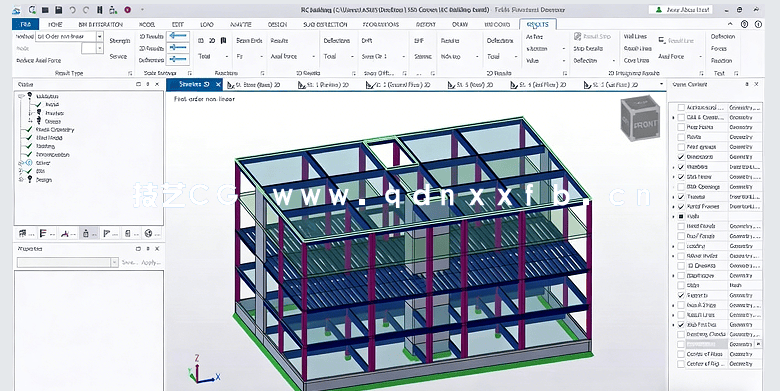Open the Properties panel selection combo box

coord(67,262)
